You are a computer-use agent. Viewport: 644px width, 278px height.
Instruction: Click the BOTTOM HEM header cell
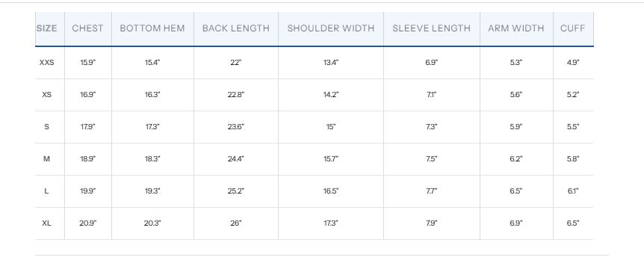(x=152, y=28)
